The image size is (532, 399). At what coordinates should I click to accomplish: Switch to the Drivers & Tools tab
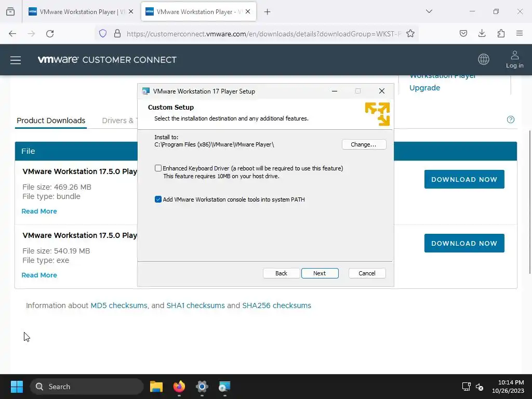tap(119, 121)
